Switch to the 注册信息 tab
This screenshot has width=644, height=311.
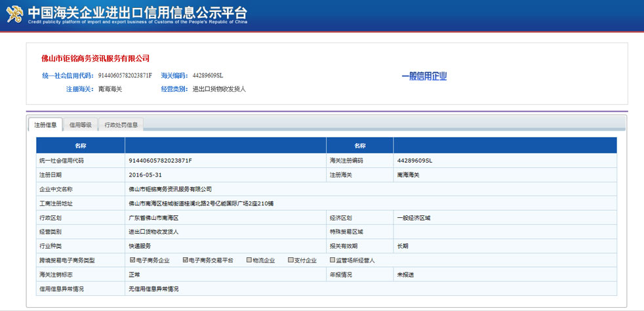45,125
